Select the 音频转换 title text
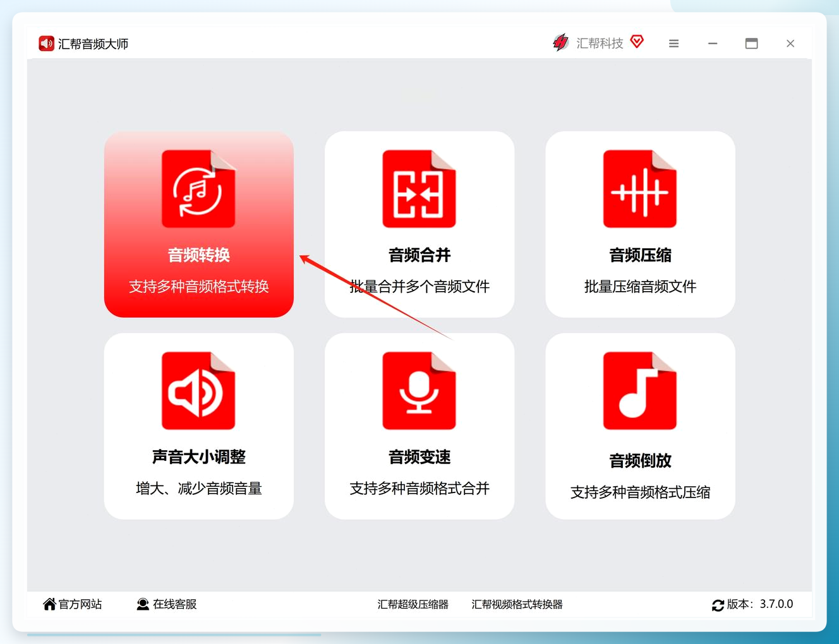839x644 pixels. (198, 255)
